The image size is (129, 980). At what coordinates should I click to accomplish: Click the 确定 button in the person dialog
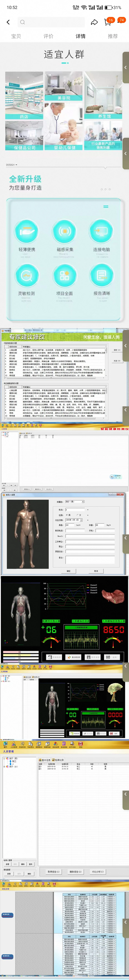[x=69, y=571]
